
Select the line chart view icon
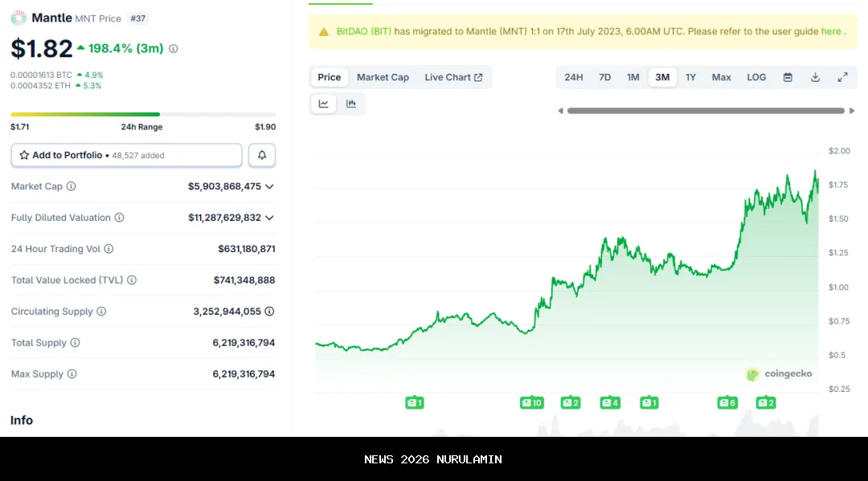click(324, 104)
